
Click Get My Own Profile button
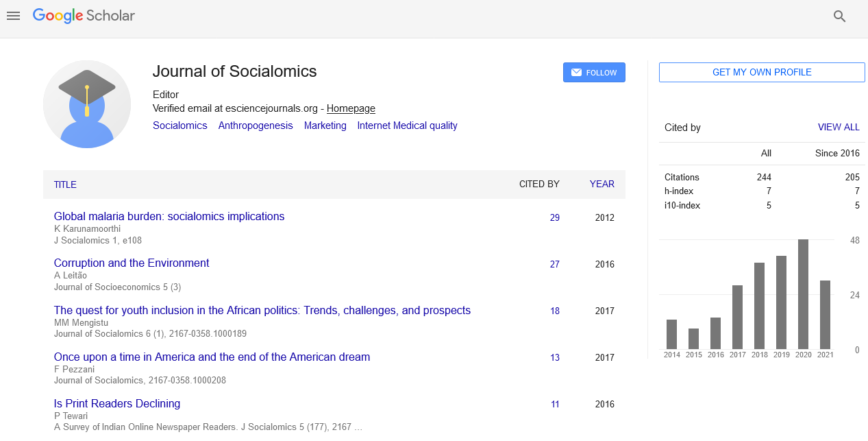[x=762, y=72]
